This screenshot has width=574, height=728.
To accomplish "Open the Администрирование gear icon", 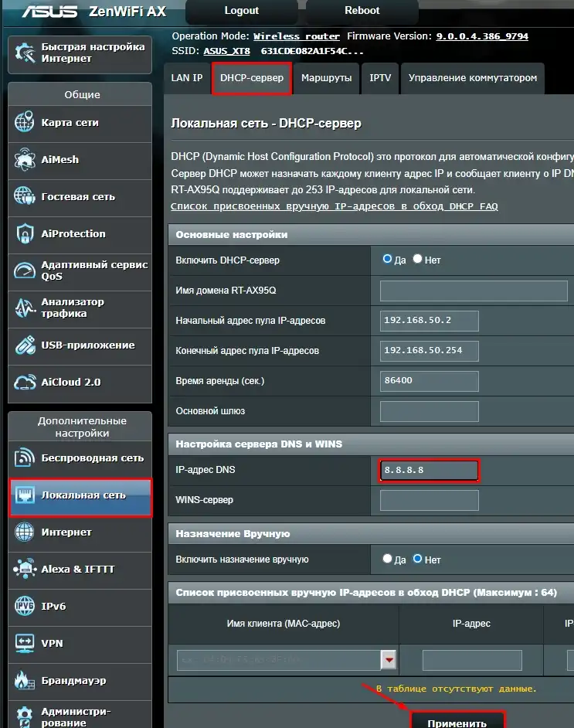I will 24,717.
